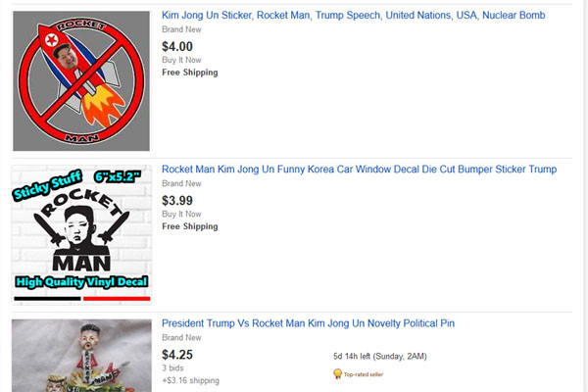Click the $4.00 price
The height and width of the screenshot is (392, 588).
point(177,46)
